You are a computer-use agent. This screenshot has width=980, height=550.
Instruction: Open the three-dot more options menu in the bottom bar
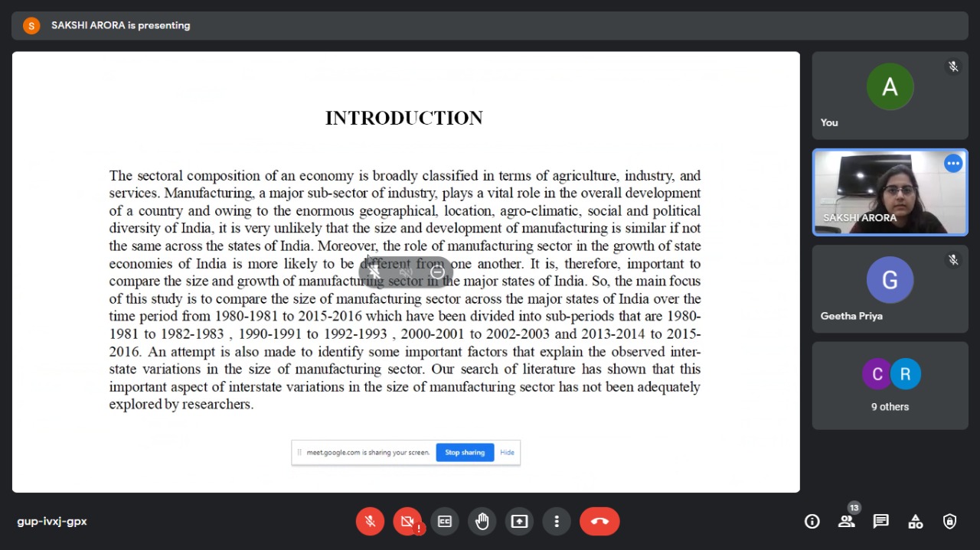point(557,521)
